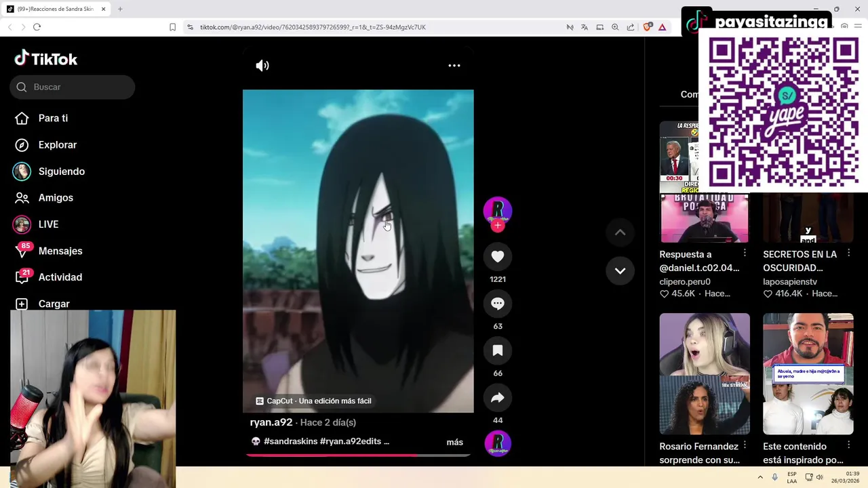Save the video with the bookmark icon
This screenshot has width=868, height=488.
tap(498, 350)
